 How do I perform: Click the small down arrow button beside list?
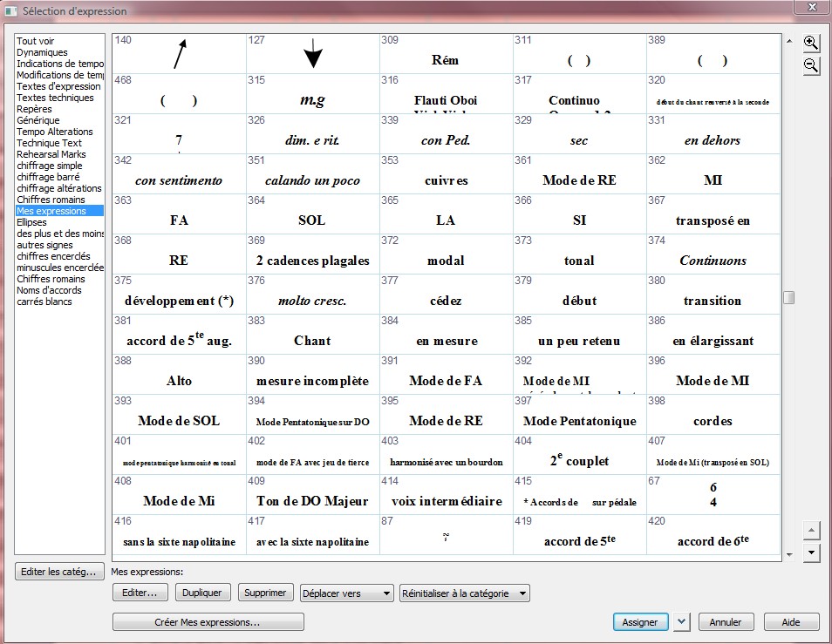point(811,552)
